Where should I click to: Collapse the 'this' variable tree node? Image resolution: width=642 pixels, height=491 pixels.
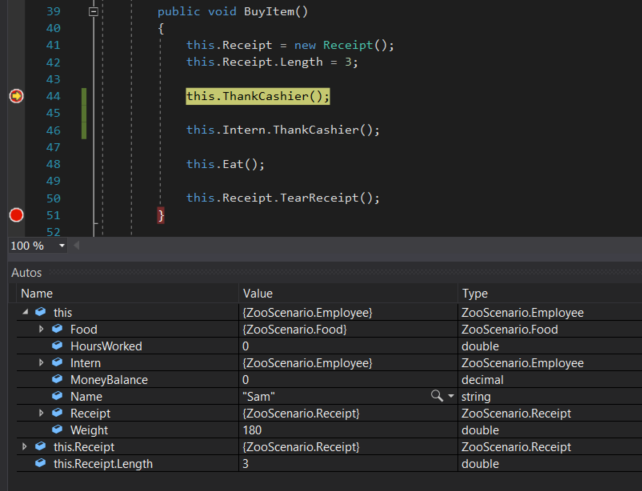point(24,313)
